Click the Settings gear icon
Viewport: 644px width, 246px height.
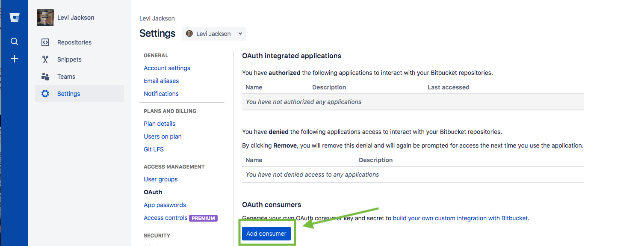click(x=45, y=94)
